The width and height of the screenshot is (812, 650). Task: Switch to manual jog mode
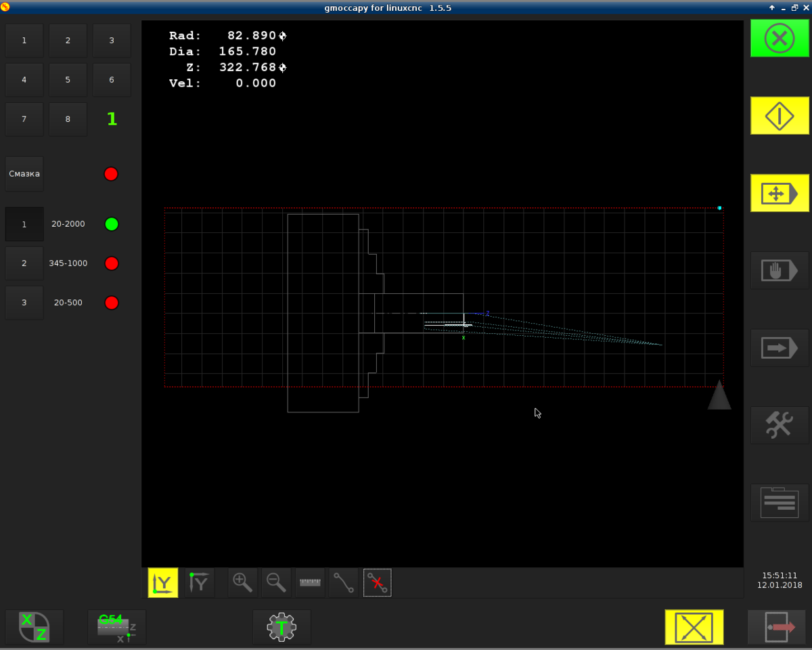pos(780,193)
